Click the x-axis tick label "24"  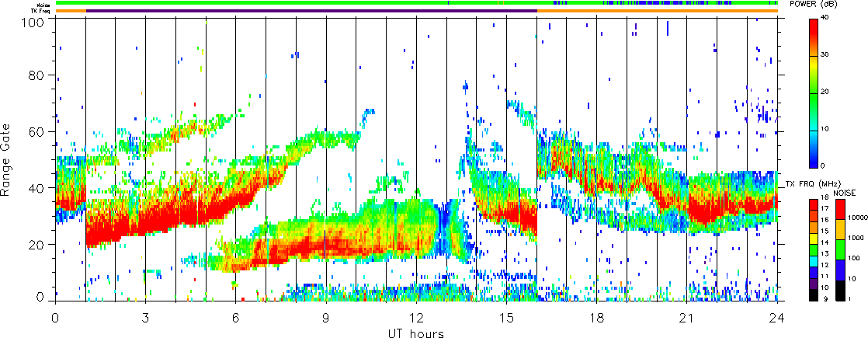pos(777,318)
